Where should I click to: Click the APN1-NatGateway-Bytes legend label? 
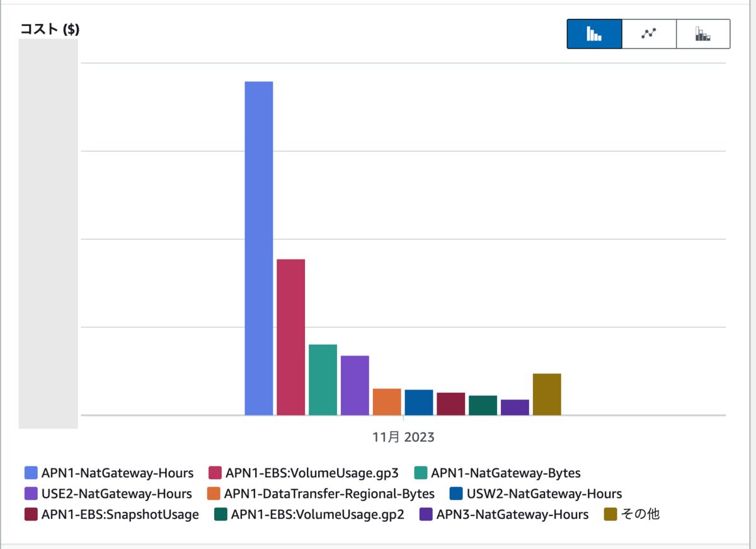tap(506, 473)
